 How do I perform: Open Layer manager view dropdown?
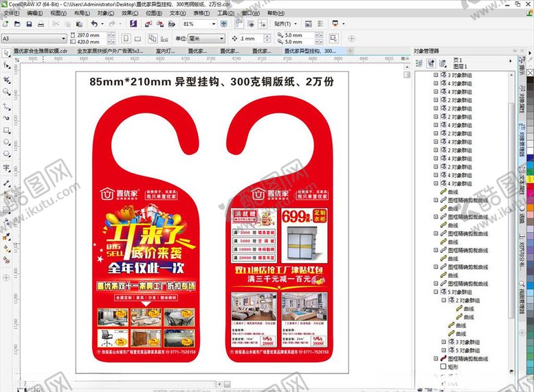pos(443,63)
